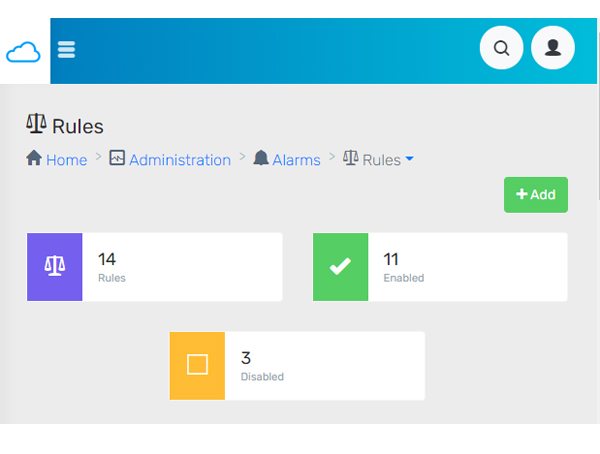Viewport: 600px width, 454px height.
Task: Add a new rule
Action: (x=536, y=195)
